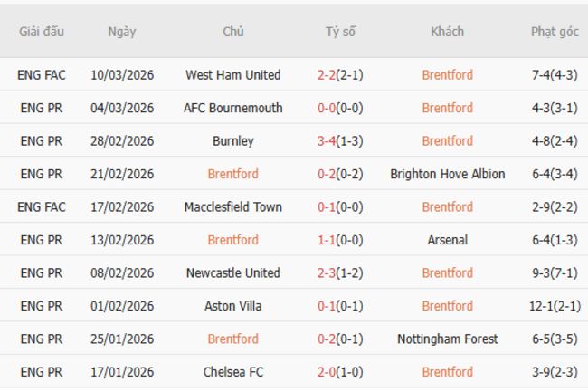Open the Aston Villa team link
Image resolution: width=588 pixels, height=392 pixels.
(232, 306)
